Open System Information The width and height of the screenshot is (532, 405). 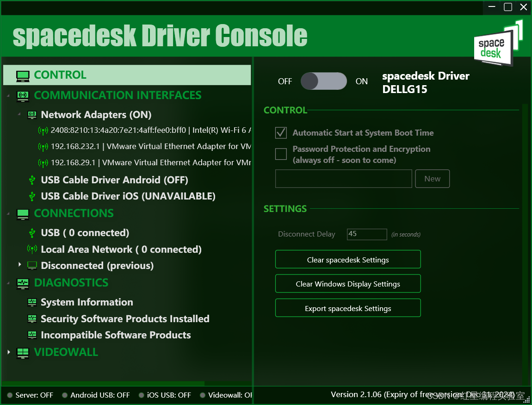[x=87, y=302]
